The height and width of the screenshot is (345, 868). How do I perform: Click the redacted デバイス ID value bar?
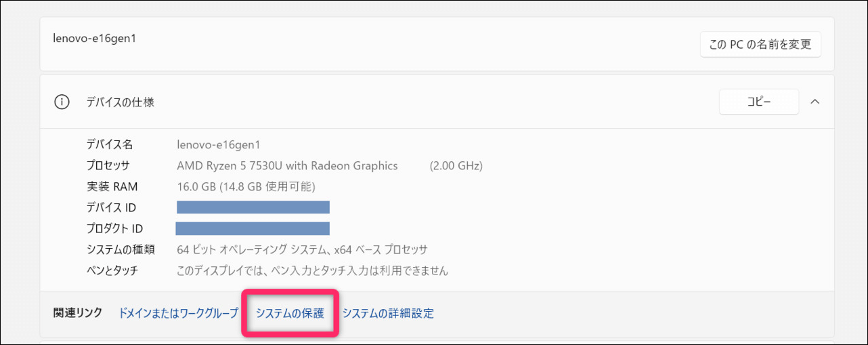tap(253, 207)
